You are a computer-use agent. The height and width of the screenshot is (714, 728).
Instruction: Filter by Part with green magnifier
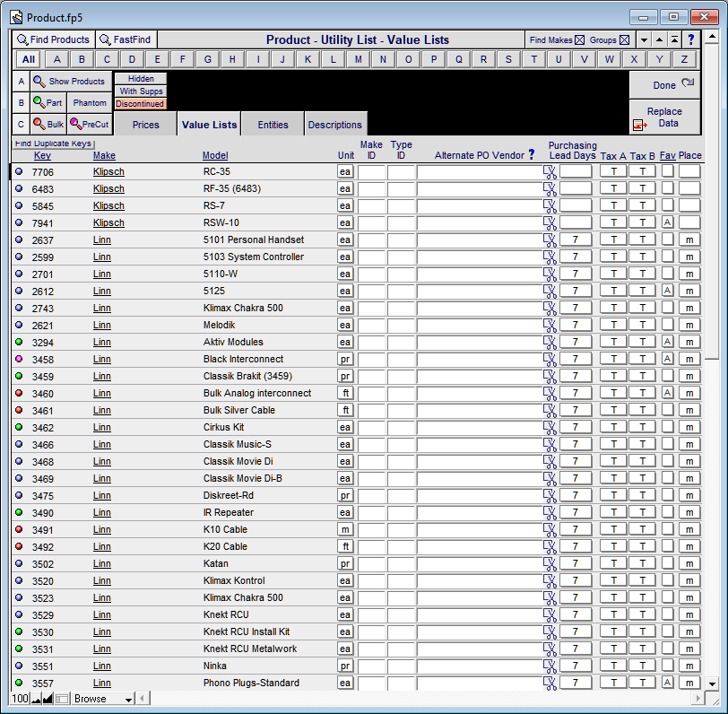click(x=48, y=102)
